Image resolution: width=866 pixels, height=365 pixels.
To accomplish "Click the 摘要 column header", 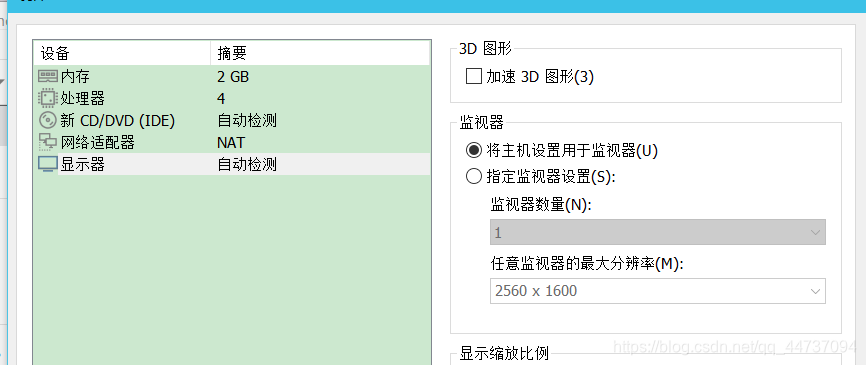I will pos(320,53).
